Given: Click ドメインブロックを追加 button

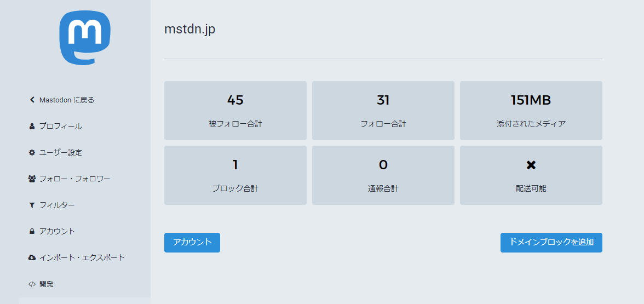Looking at the screenshot, I should [x=551, y=242].
